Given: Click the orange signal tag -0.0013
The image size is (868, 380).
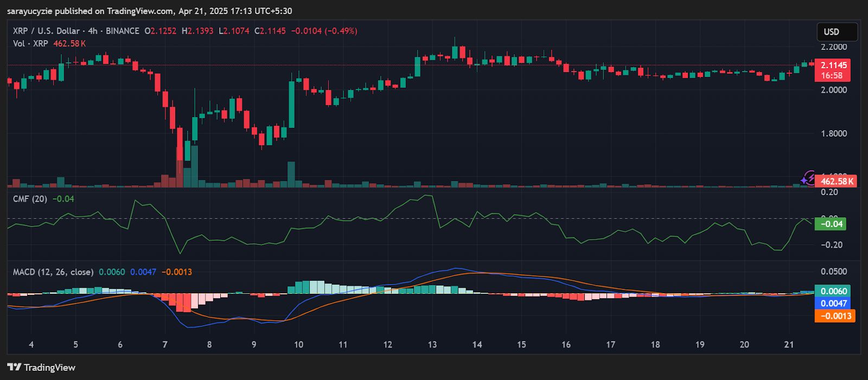Looking at the screenshot, I should pos(835,316).
